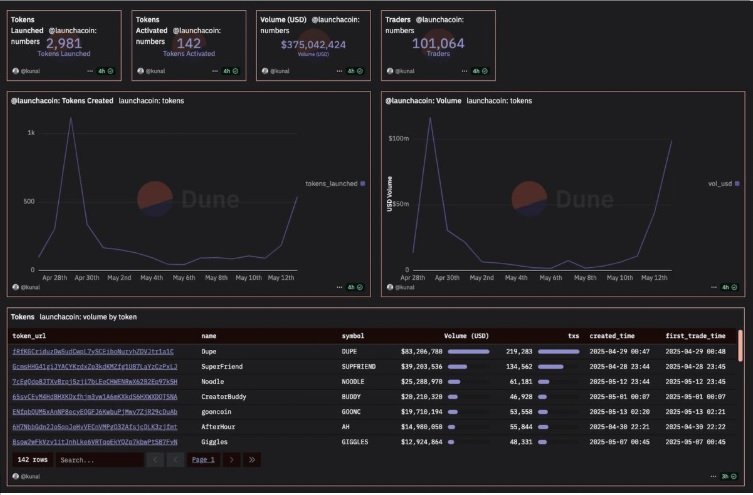Click the @kunal avatar on Tokens Launched card

pos(15,71)
